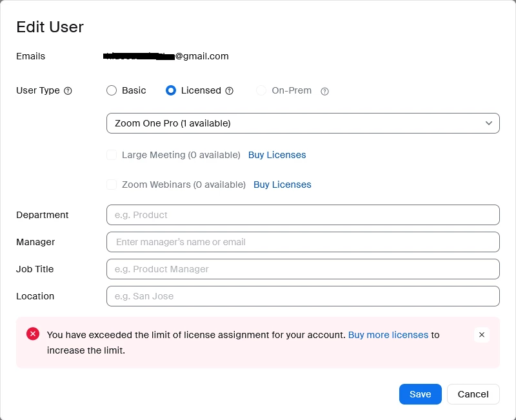Select the On-Prem user type radio button
Viewport: 516px width, 420px height.
261,90
